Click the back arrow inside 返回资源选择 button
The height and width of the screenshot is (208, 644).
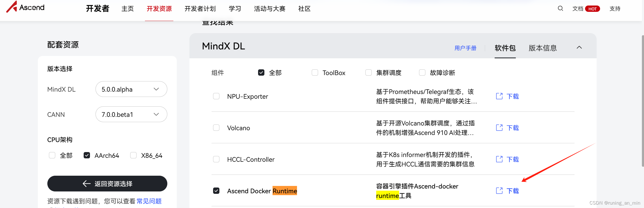point(86,184)
